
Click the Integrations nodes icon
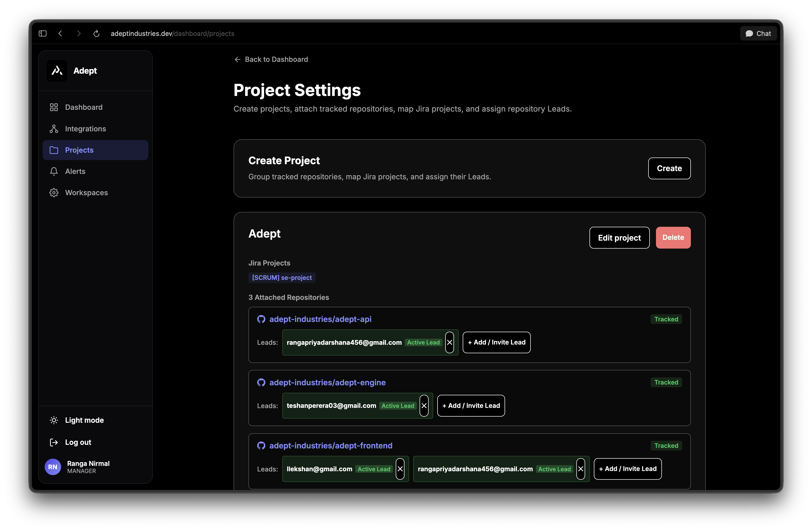tap(54, 129)
